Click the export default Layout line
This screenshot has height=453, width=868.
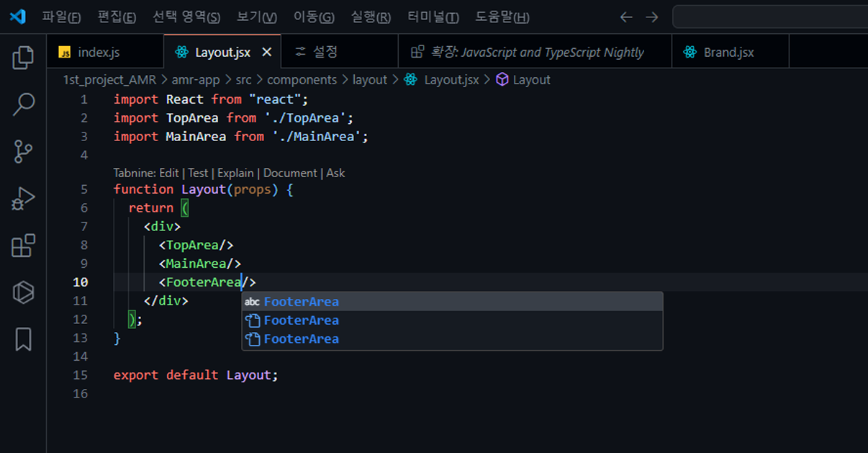pyautogui.click(x=196, y=375)
